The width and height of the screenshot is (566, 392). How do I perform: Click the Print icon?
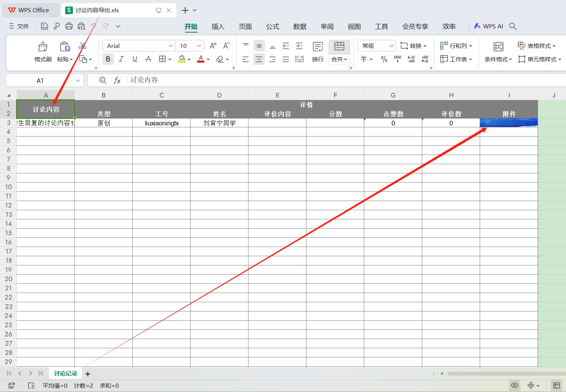click(69, 26)
